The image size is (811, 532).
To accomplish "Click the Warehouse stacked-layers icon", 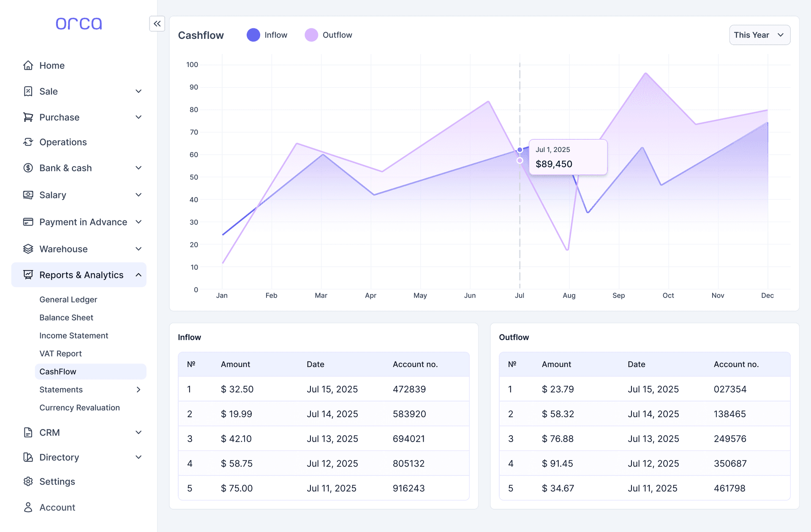I will tap(28, 249).
